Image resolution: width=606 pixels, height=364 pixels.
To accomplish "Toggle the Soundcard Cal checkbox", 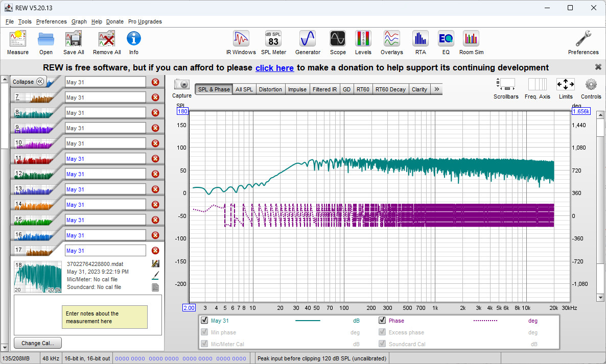I will pos(382,344).
